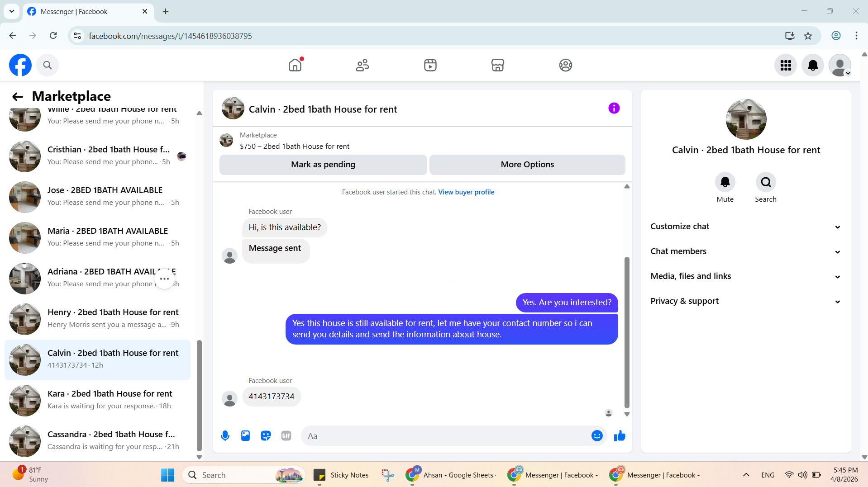Expand the Customize chat section

tap(746, 227)
